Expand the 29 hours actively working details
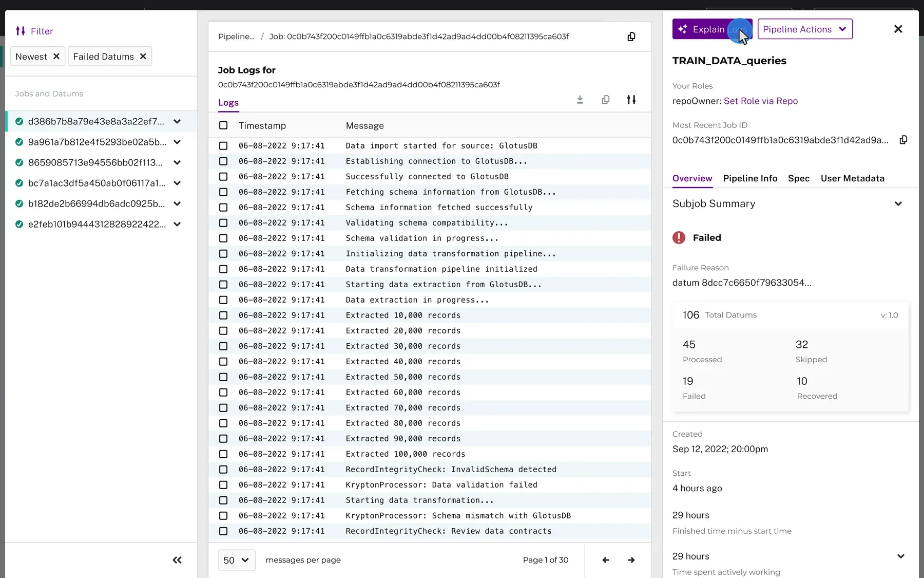 click(x=901, y=556)
